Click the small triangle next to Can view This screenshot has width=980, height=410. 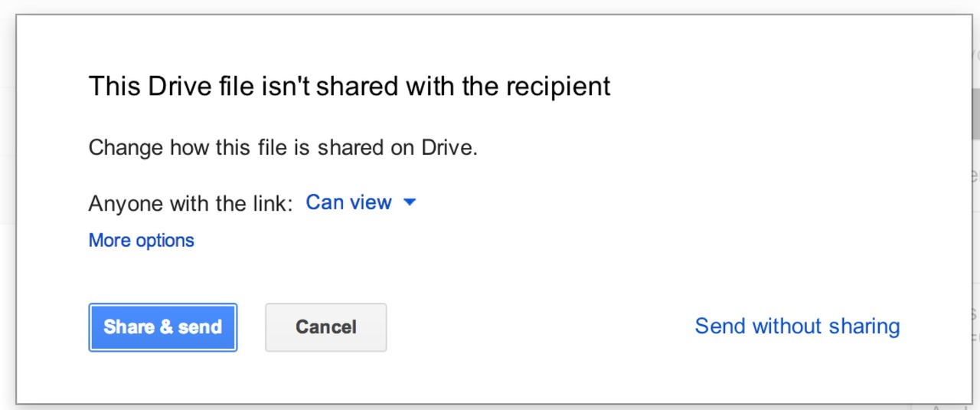pos(409,202)
